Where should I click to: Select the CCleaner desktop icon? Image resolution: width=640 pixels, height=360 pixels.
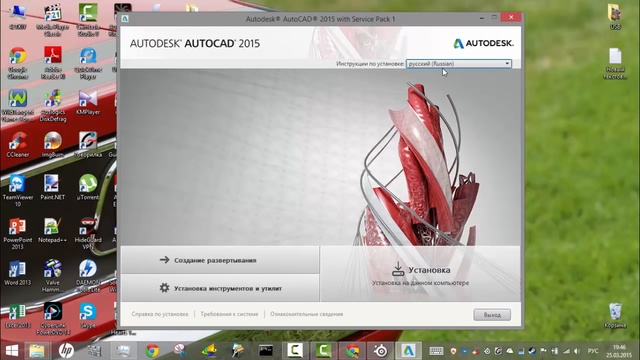click(x=18, y=144)
